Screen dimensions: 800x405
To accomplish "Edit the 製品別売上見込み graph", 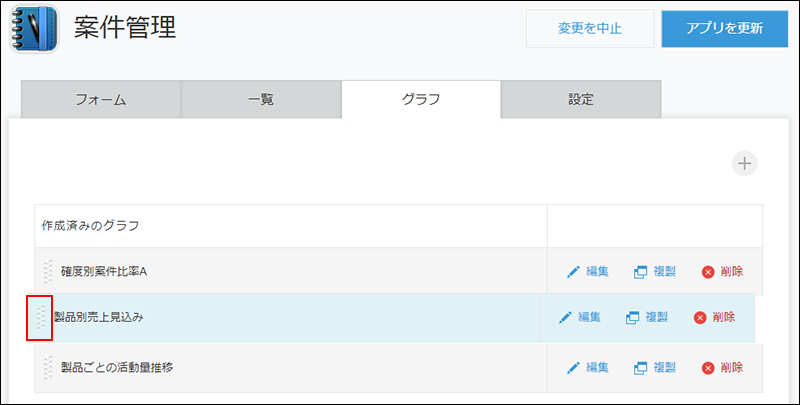I will (580, 317).
